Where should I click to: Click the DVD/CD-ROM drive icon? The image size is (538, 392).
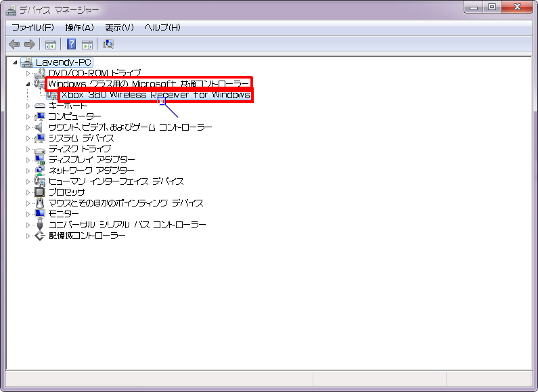click(x=40, y=72)
